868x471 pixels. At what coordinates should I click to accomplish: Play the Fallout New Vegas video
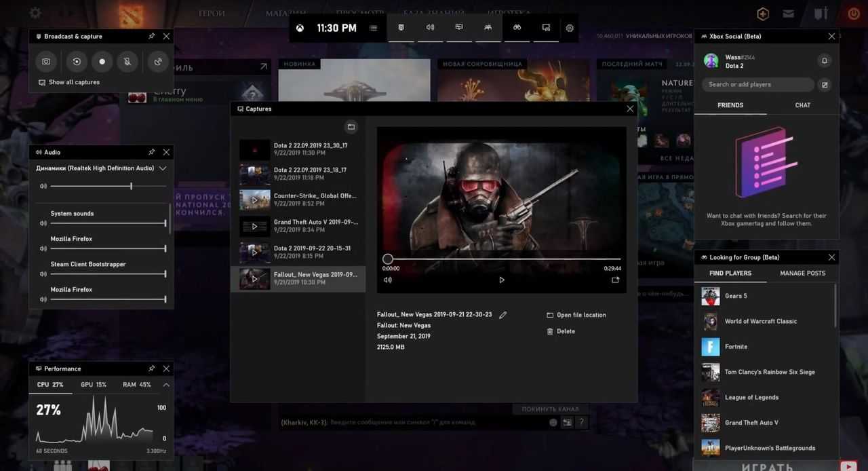(x=502, y=280)
